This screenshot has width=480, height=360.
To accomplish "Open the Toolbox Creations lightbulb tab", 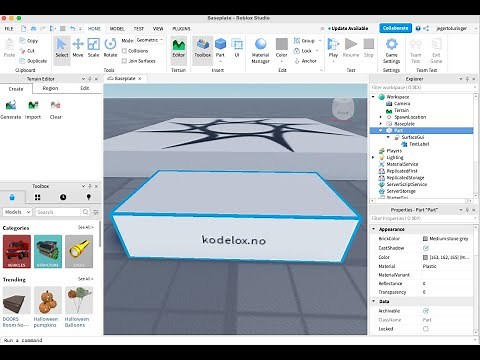I will point(89,197).
